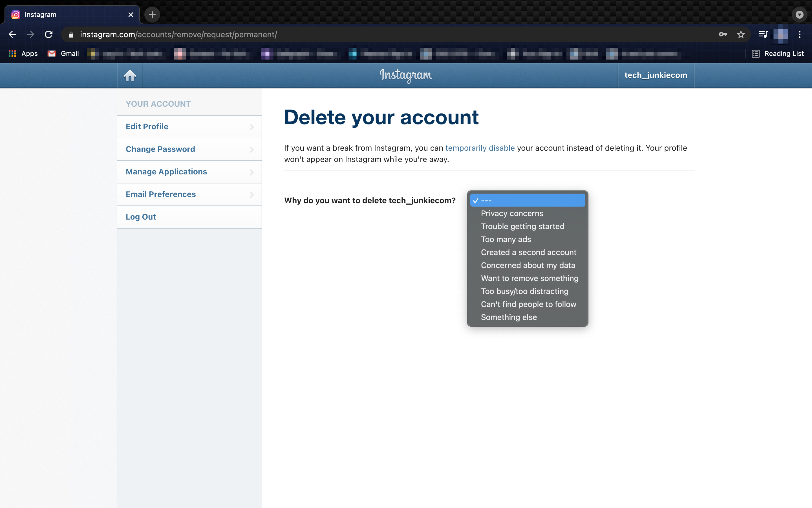
Task: Go to Instagram home via house icon
Action: [x=130, y=75]
